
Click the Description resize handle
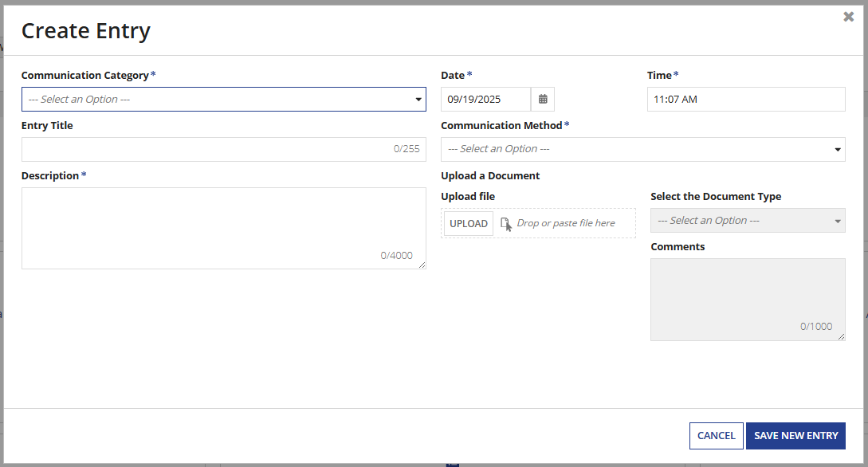click(x=422, y=265)
